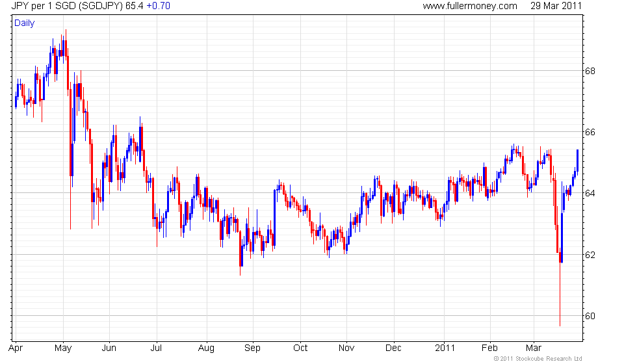Viewport: 637px width, 364px height.
Task: Click the '2011' year axis label
Action: [x=445, y=348]
